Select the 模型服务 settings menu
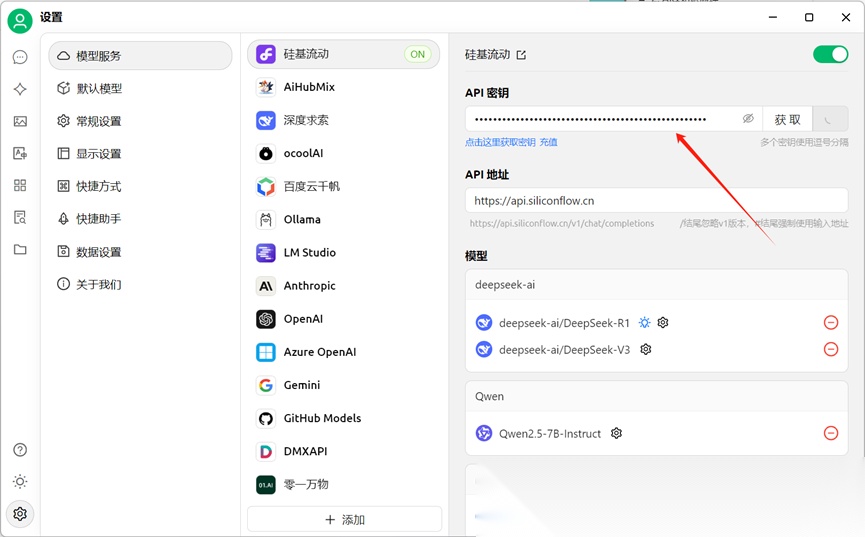Image resolution: width=865 pixels, height=537 pixels. point(140,56)
